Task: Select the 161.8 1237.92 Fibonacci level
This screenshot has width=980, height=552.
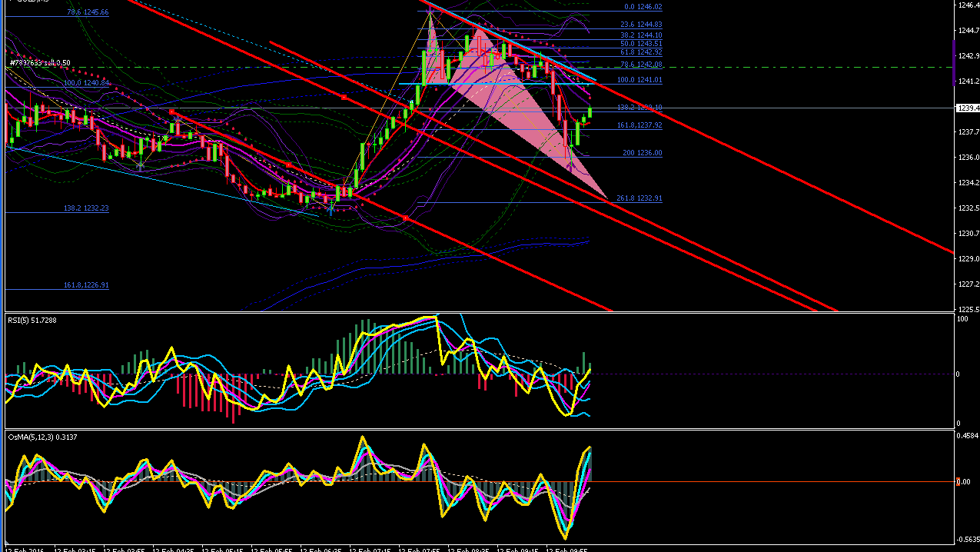Action: tap(639, 125)
